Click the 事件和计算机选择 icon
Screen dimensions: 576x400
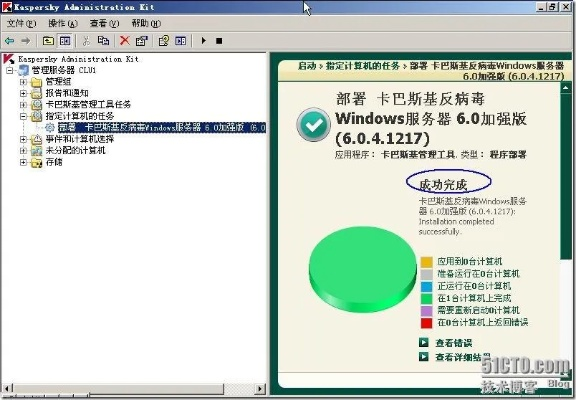point(36,139)
